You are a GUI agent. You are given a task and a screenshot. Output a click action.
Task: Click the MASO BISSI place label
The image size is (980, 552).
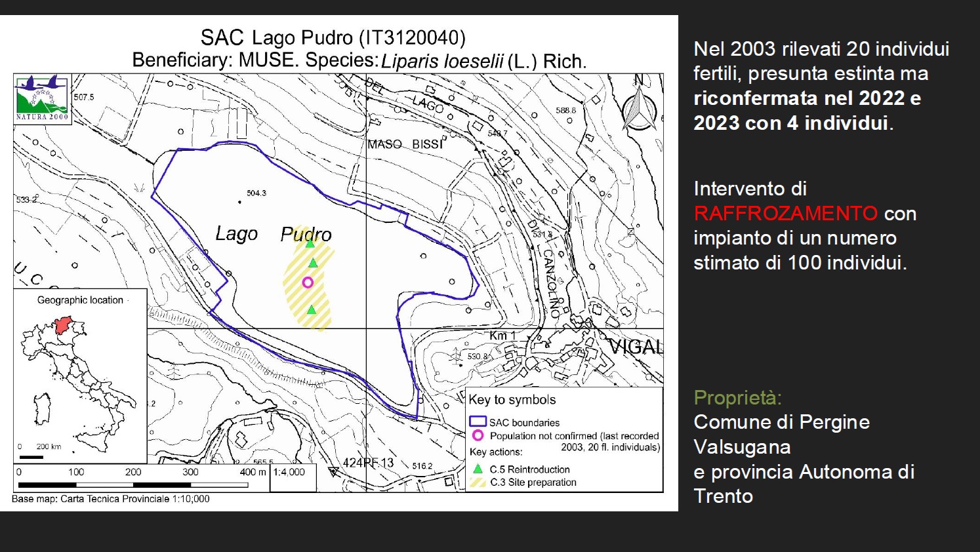tap(405, 144)
